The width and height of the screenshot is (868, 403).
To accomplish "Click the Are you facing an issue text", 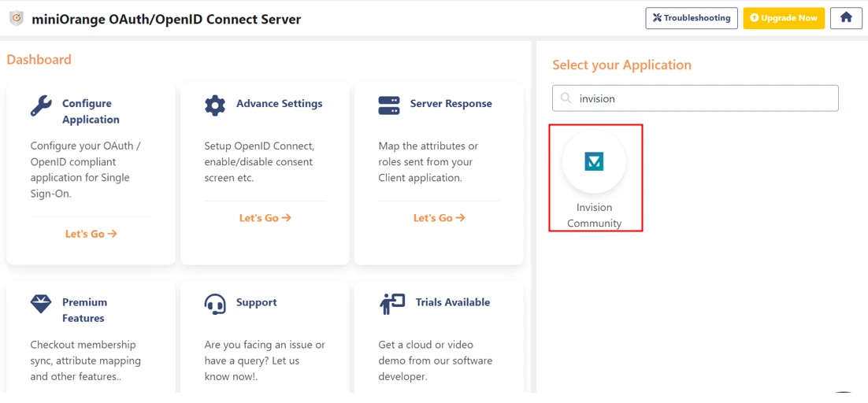I will pos(265,361).
